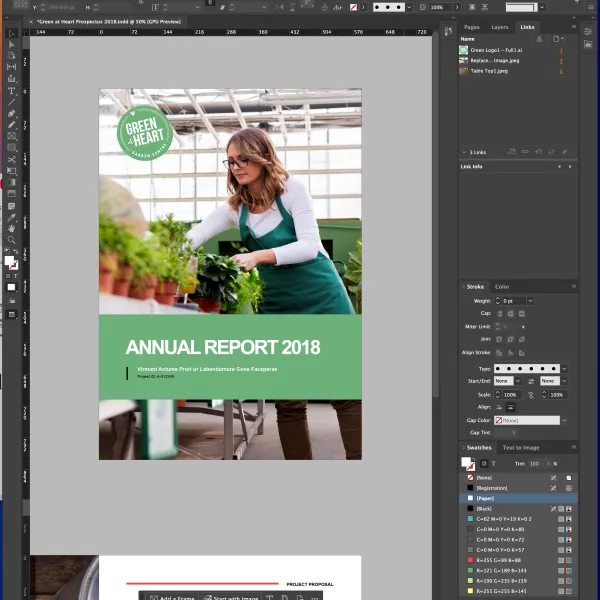Switch to the Pages tab

(x=472, y=27)
